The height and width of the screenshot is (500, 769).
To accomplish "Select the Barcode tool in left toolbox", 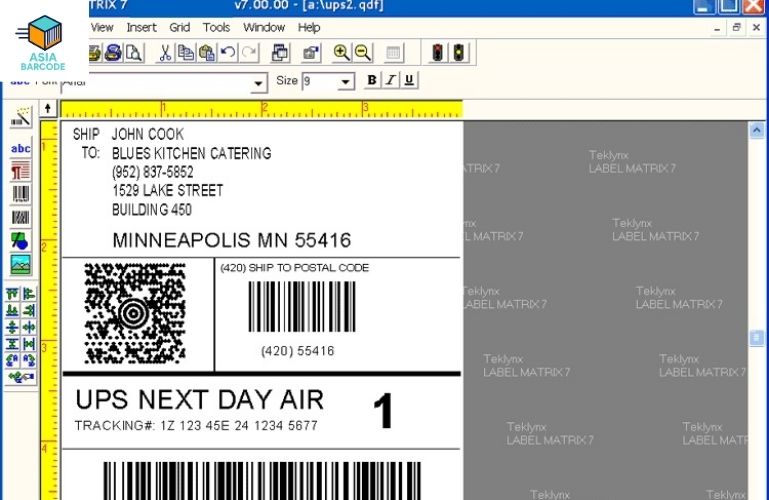I will click(20, 194).
